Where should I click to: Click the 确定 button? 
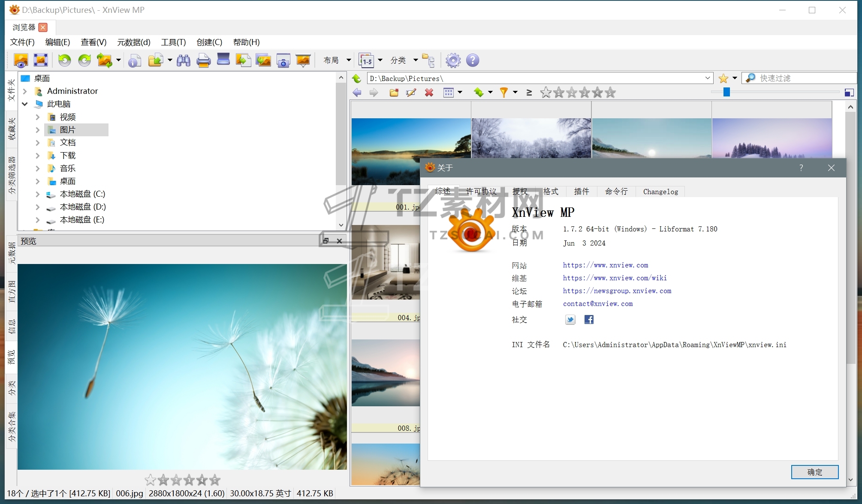(x=814, y=472)
